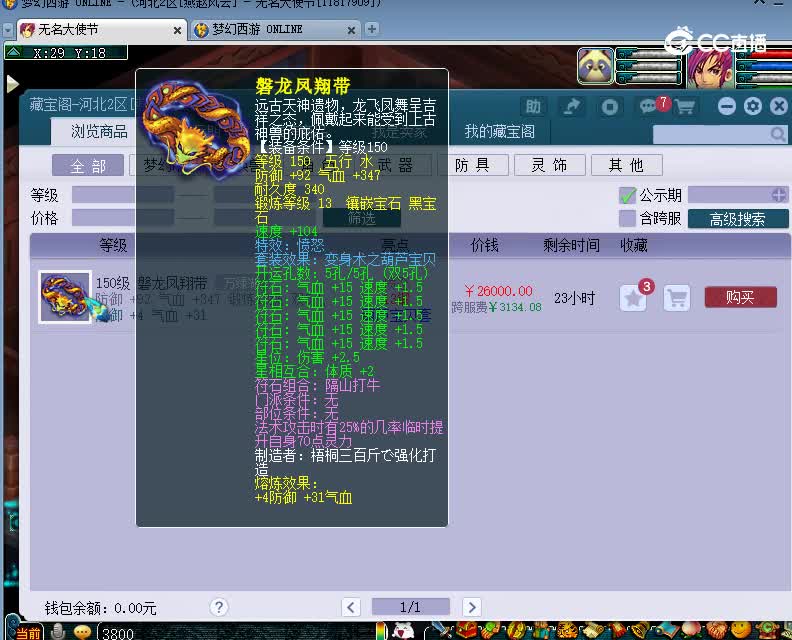Uncheck the 公示期 checkbox
This screenshot has width=792, height=640.
(x=627, y=195)
